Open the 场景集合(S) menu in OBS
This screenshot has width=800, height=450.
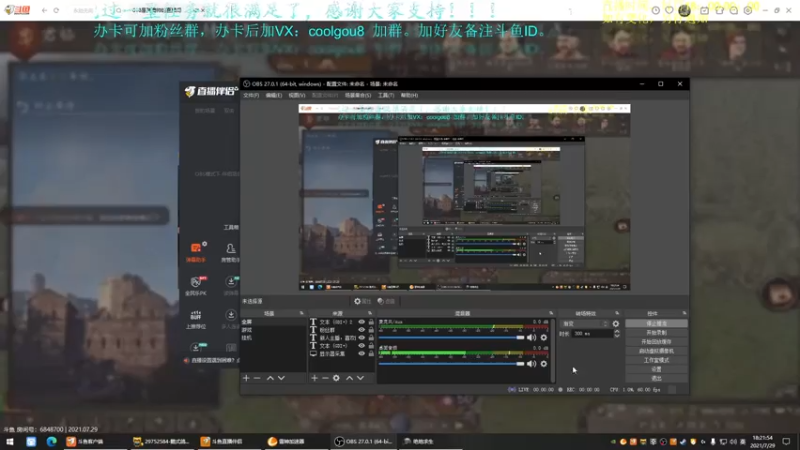(358, 95)
